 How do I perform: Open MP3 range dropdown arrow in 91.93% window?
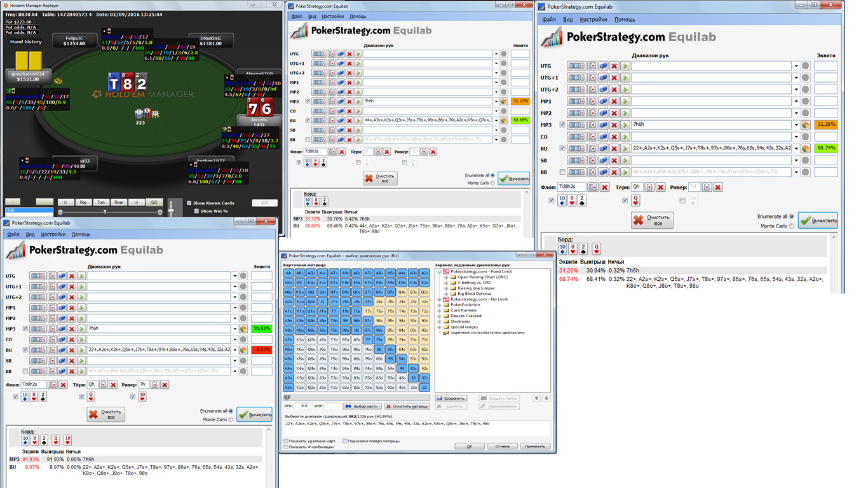tap(234, 329)
